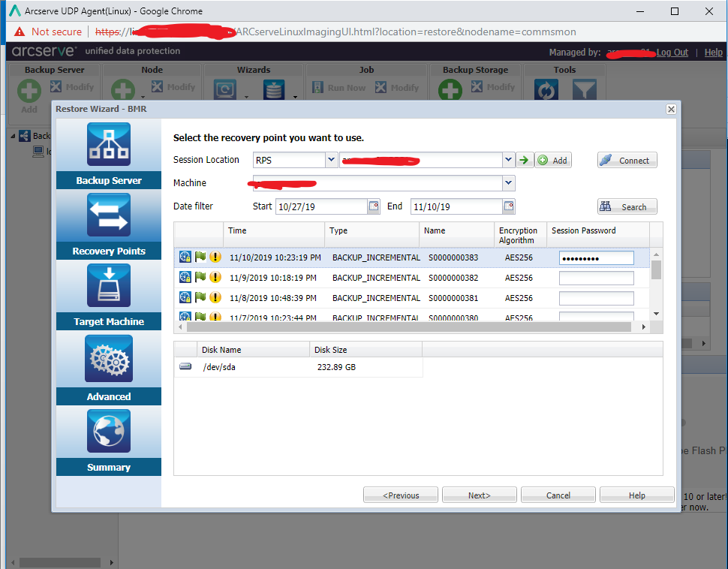Click the Log Out link
Image resolution: width=728 pixels, height=569 pixels.
[672, 52]
